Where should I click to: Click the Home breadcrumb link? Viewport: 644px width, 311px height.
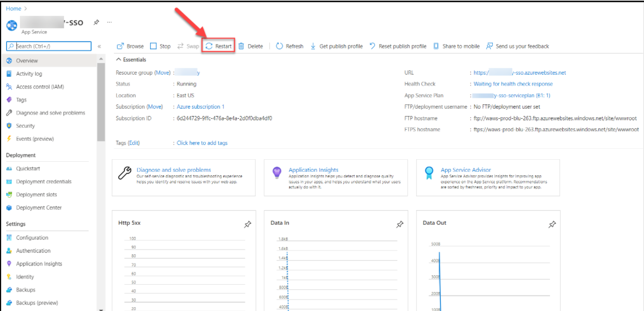(14, 9)
